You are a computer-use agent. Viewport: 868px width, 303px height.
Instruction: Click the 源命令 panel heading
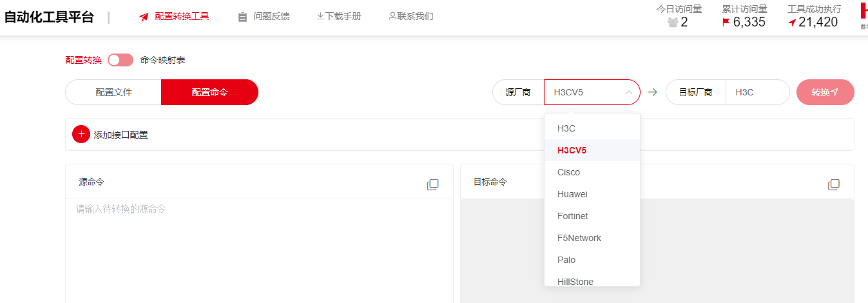(x=92, y=182)
